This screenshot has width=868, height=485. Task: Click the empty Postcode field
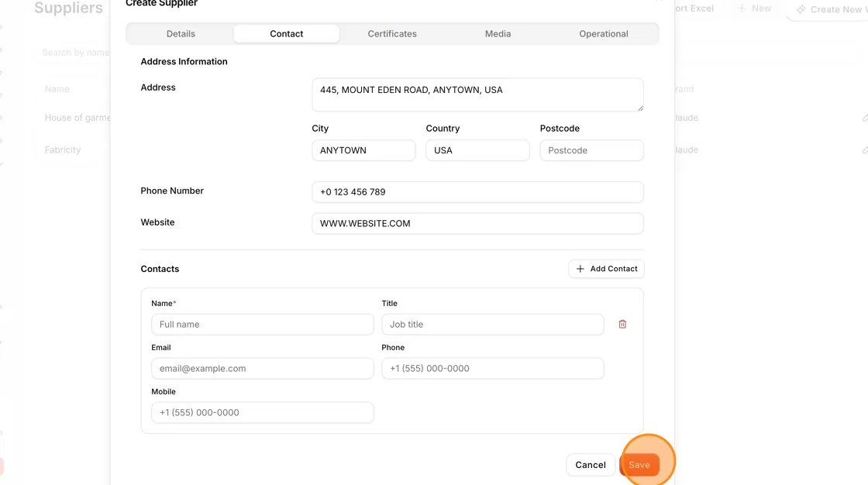[592, 150]
